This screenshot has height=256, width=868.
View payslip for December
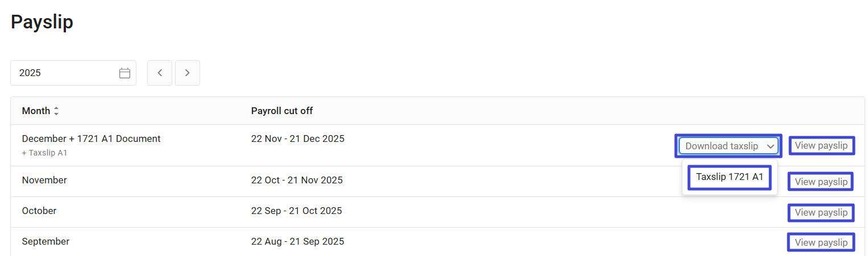tap(821, 146)
